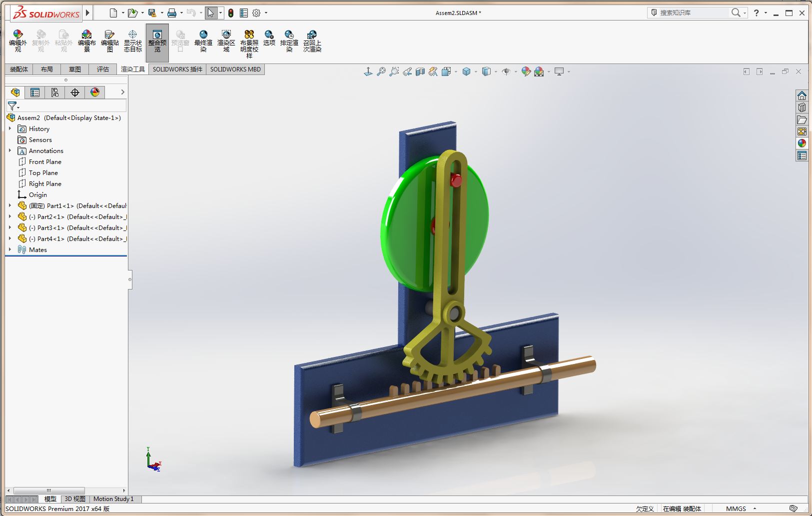Image resolution: width=812 pixels, height=516 pixels.
Task: Activate the Select arrow cursor tool
Action: (211, 13)
